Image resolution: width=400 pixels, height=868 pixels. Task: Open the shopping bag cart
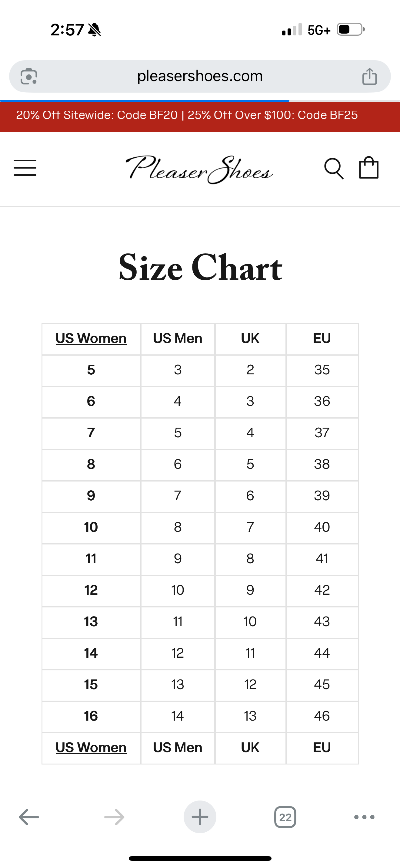click(368, 167)
